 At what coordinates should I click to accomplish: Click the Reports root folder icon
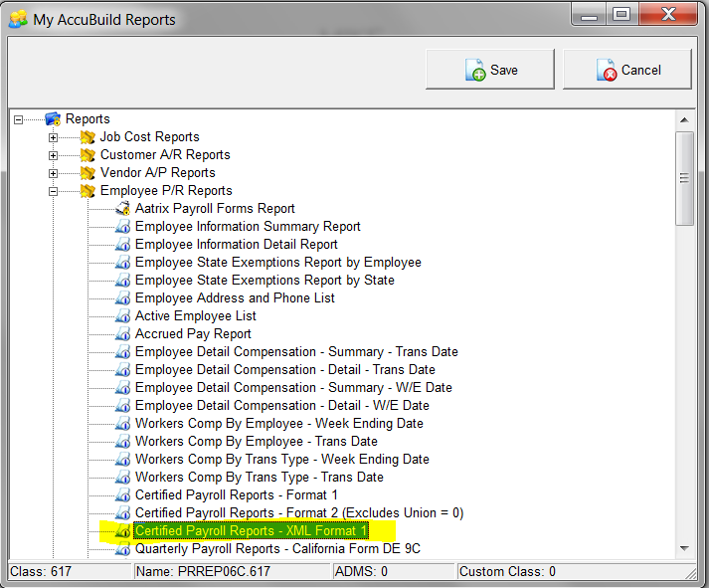pyautogui.click(x=53, y=119)
